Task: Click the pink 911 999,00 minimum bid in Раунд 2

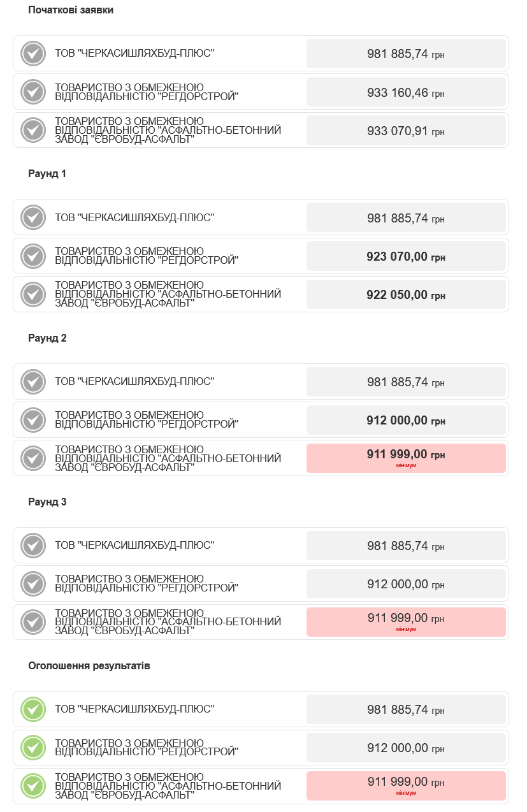Action: [406, 458]
